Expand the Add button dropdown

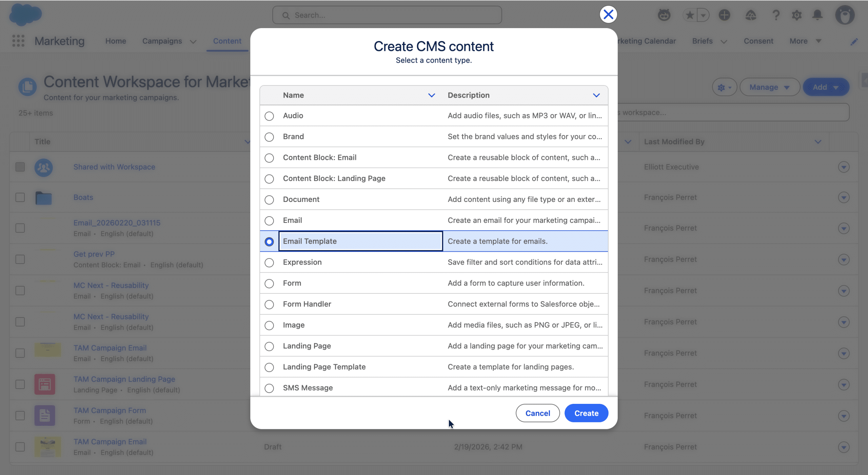(836, 87)
